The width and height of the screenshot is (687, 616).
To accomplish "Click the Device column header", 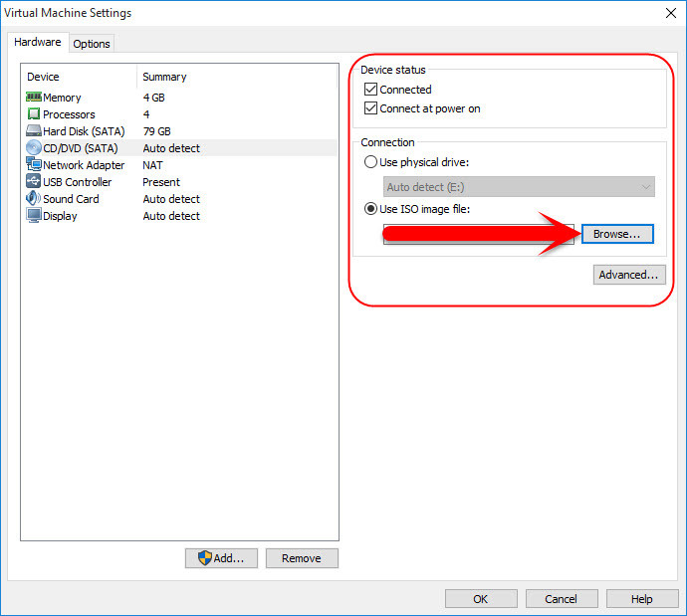I will pos(43,77).
